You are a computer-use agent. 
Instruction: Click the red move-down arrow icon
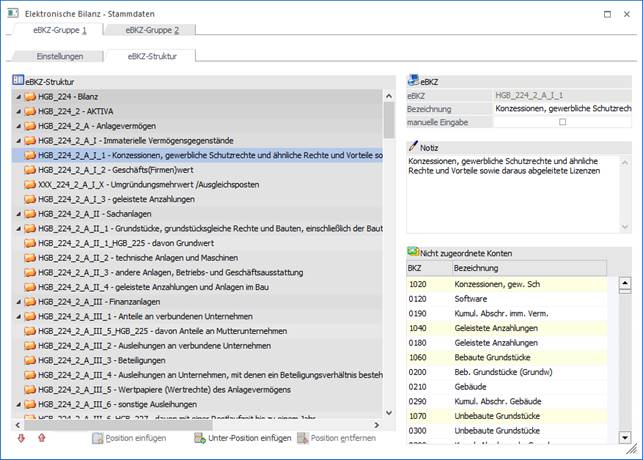click(x=21, y=438)
